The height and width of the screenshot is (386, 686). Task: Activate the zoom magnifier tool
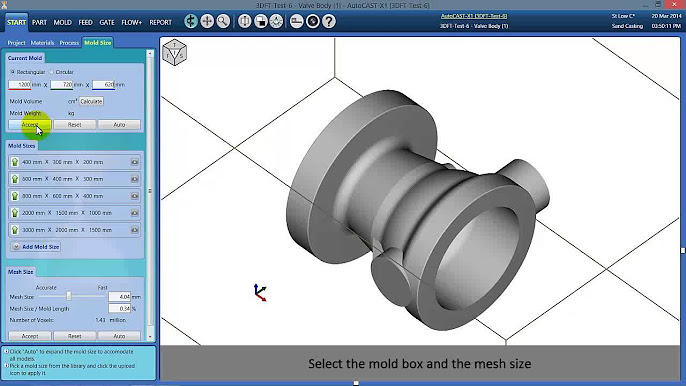point(223,21)
